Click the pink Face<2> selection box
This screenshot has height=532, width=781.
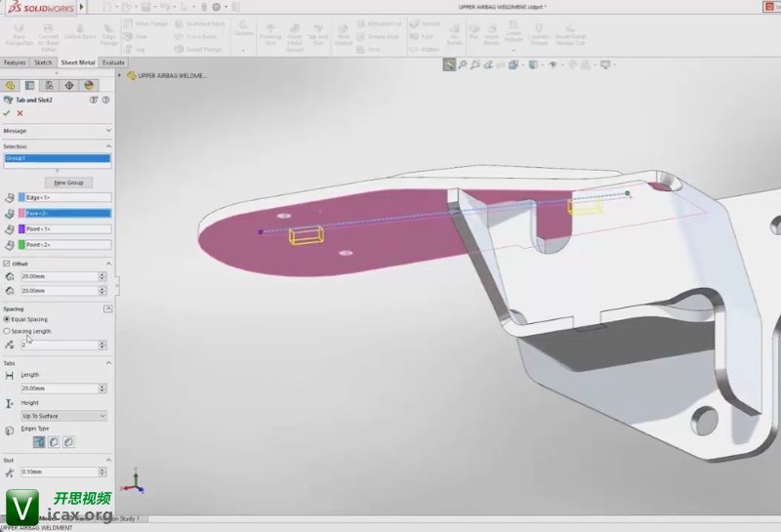pyautogui.click(x=64, y=213)
